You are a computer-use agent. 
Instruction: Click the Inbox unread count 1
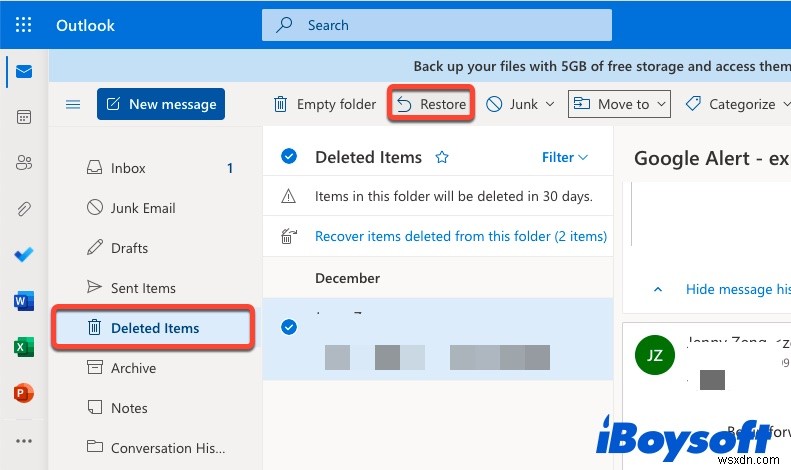[x=230, y=168]
